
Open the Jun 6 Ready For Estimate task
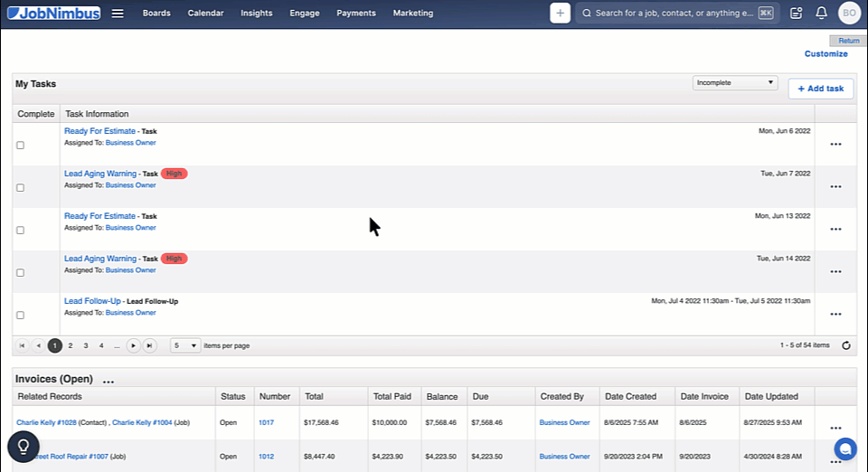(99, 131)
